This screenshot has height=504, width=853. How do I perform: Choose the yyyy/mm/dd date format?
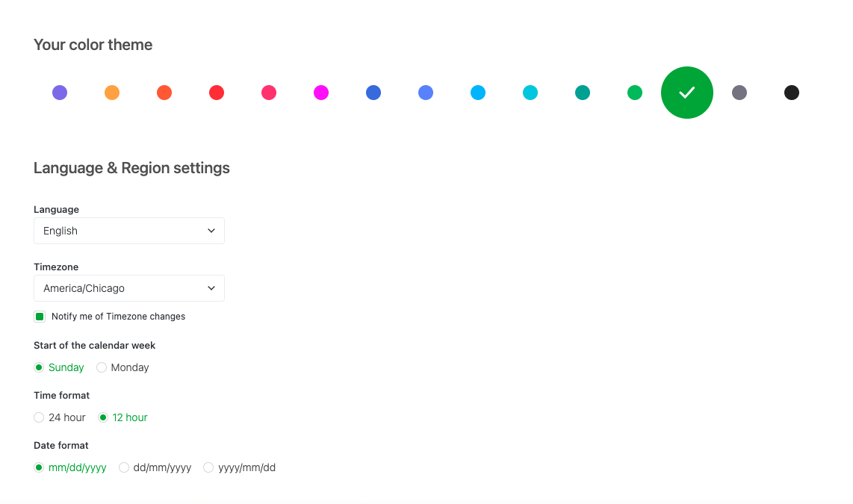pyautogui.click(x=209, y=467)
